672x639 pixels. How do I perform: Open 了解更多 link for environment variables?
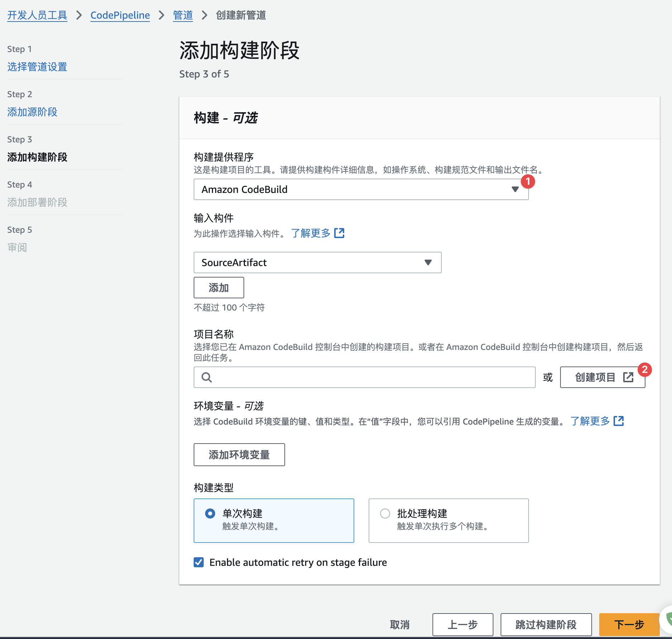pos(590,421)
